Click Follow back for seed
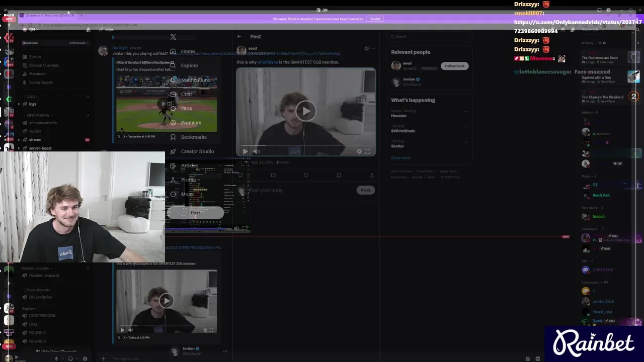This screenshot has width=644, height=362. [x=454, y=66]
